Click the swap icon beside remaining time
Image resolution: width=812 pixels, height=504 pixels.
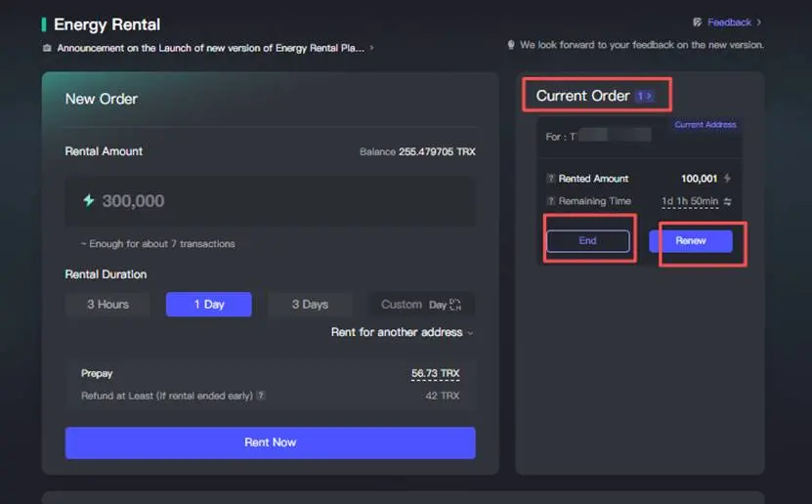(727, 201)
